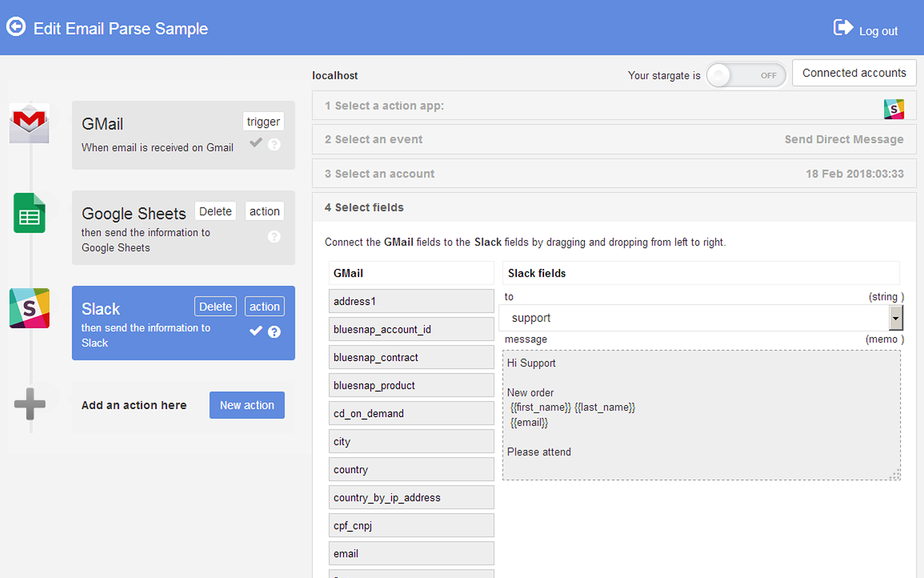Click the checkmark on Slack card
924x578 pixels.
click(x=255, y=331)
